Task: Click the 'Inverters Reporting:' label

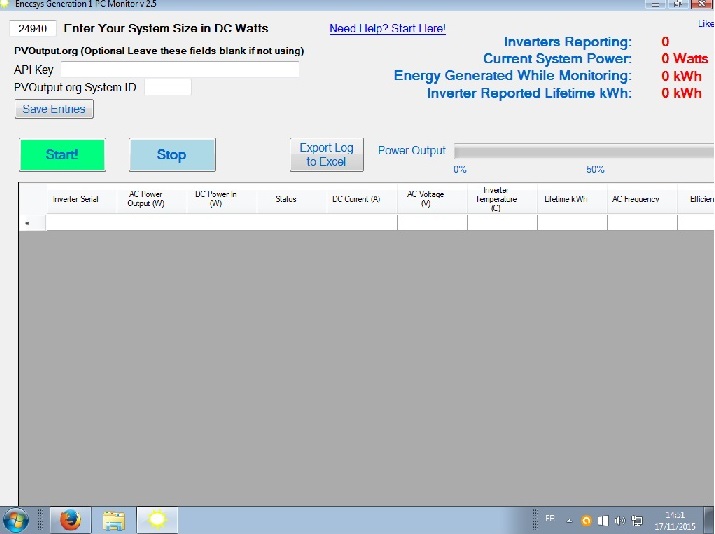Action: click(x=568, y=42)
